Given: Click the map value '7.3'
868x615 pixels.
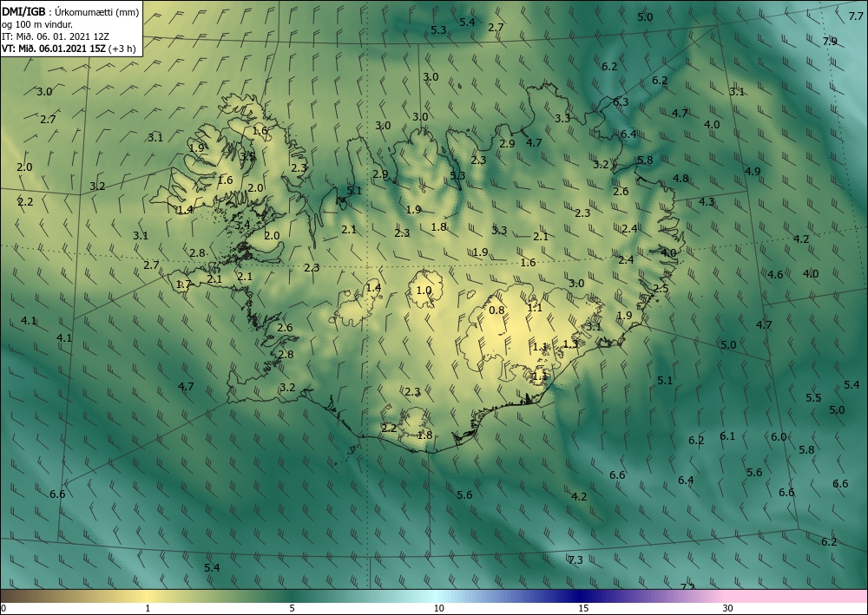Looking at the screenshot, I should (575, 559).
